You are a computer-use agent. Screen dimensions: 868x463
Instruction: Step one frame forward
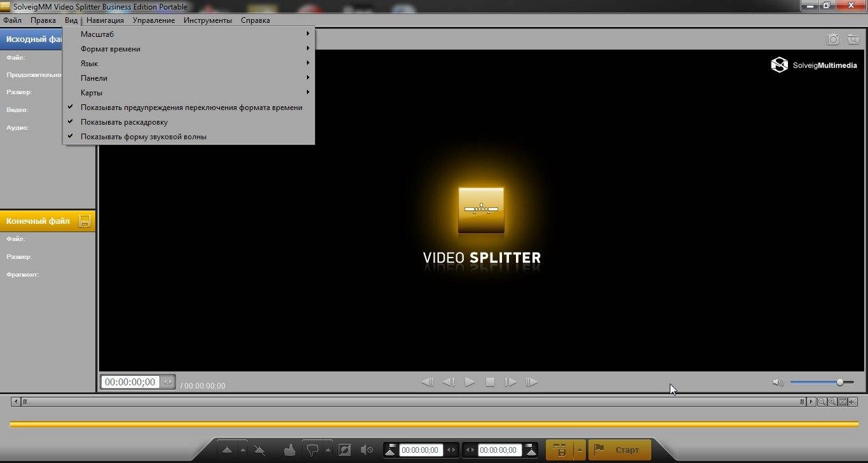pos(510,382)
